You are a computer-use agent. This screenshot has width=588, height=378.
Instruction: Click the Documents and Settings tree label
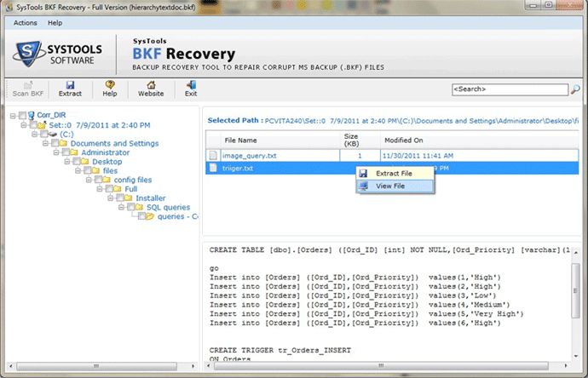(x=114, y=143)
